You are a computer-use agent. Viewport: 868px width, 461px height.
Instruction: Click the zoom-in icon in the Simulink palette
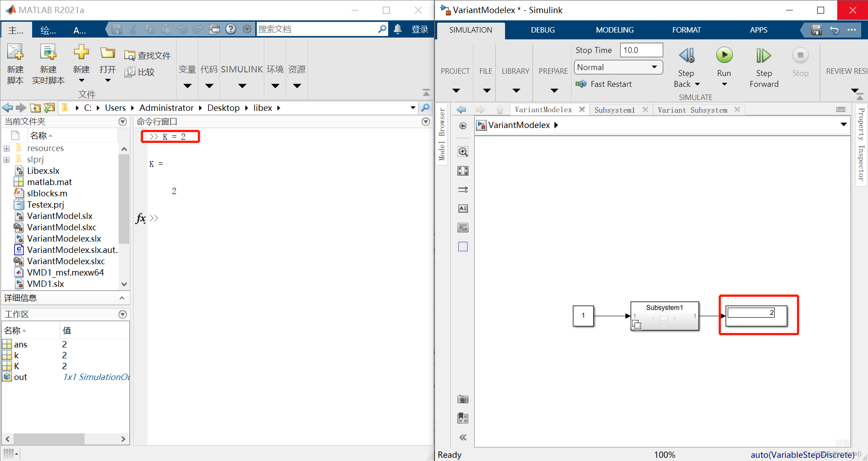click(463, 152)
